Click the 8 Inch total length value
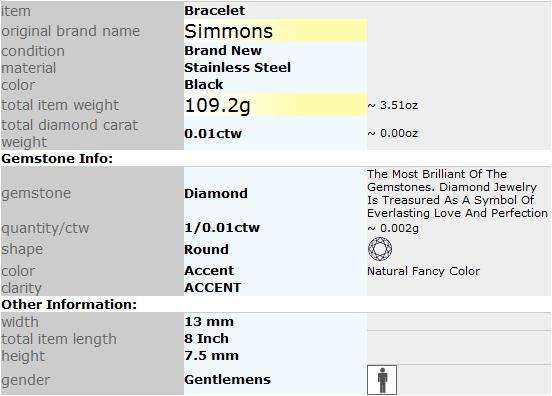Viewport: 552px width, 396px height. pyautogui.click(x=207, y=338)
